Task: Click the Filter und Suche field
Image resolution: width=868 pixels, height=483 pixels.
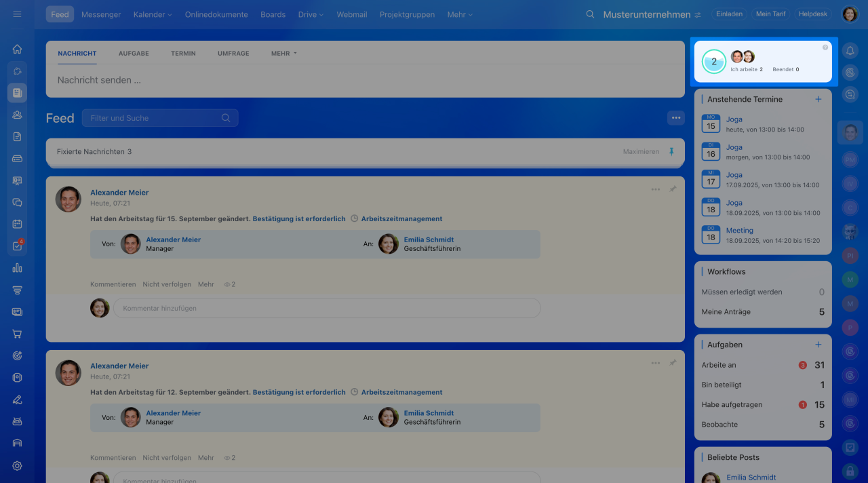Action: pyautogui.click(x=160, y=118)
